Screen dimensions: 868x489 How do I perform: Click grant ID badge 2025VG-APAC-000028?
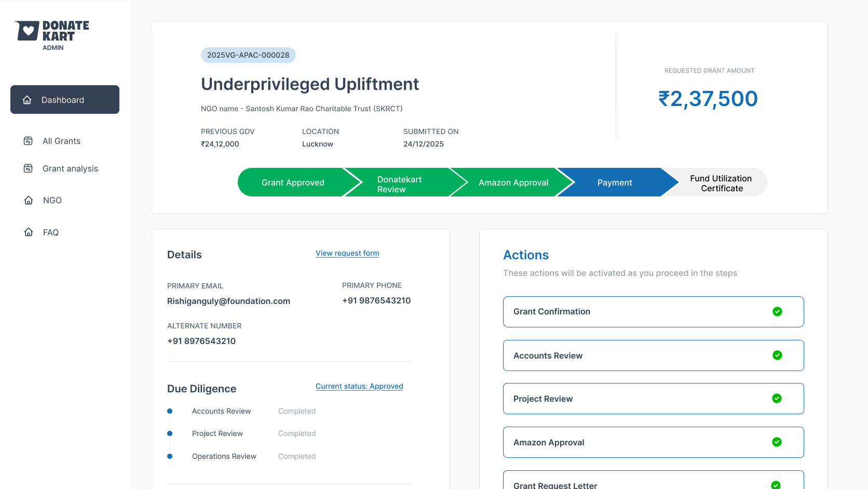pyautogui.click(x=248, y=55)
